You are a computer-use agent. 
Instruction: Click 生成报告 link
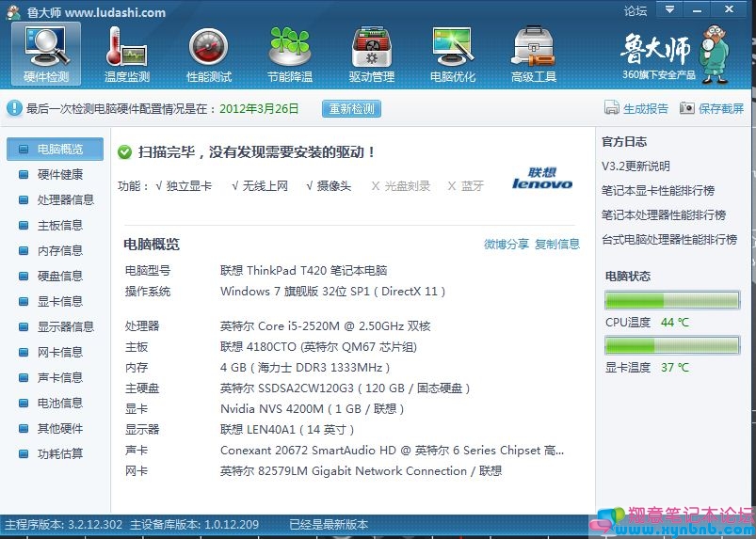click(646, 108)
